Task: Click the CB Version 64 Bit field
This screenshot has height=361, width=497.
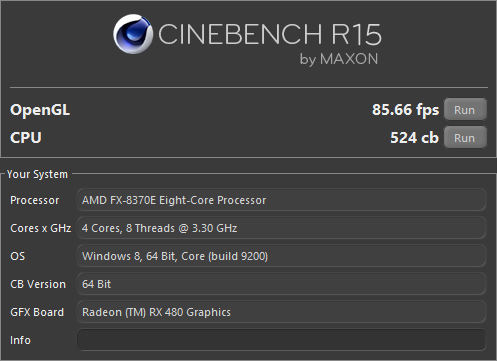Action: (x=281, y=284)
